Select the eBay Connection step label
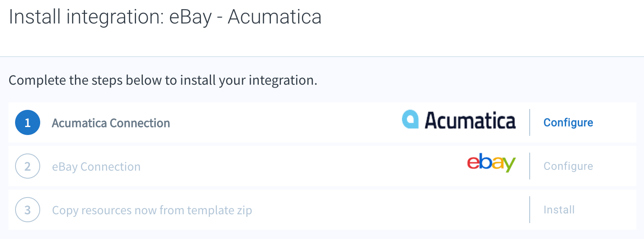644x239 pixels. [x=96, y=166]
